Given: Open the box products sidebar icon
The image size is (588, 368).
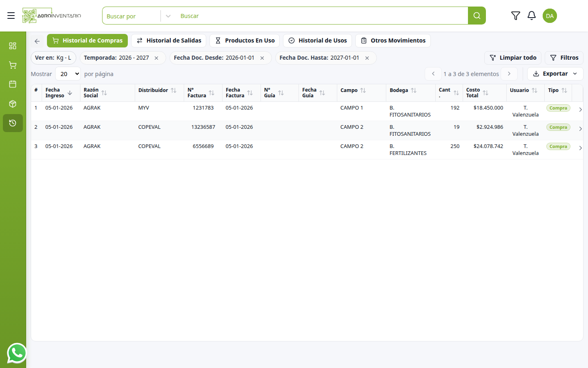Looking at the screenshot, I should tap(13, 104).
